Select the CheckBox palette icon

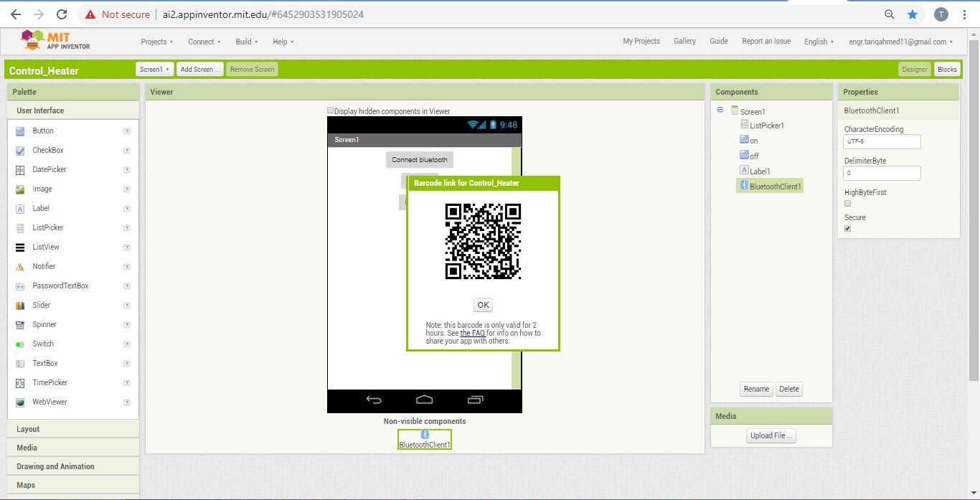click(x=20, y=151)
